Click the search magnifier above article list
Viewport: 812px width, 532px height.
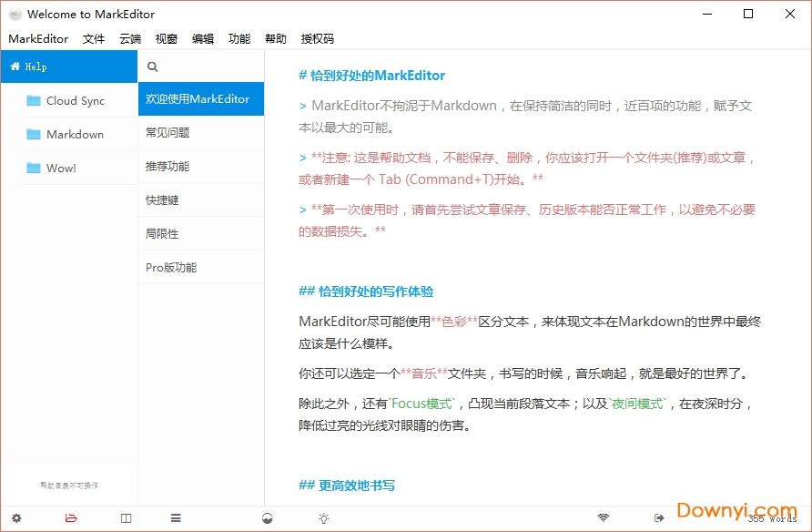[x=152, y=66]
